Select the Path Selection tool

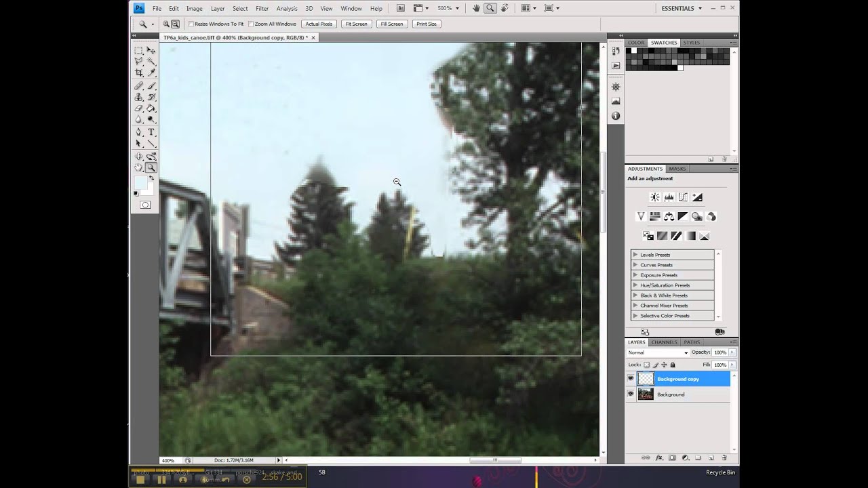(x=139, y=143)
